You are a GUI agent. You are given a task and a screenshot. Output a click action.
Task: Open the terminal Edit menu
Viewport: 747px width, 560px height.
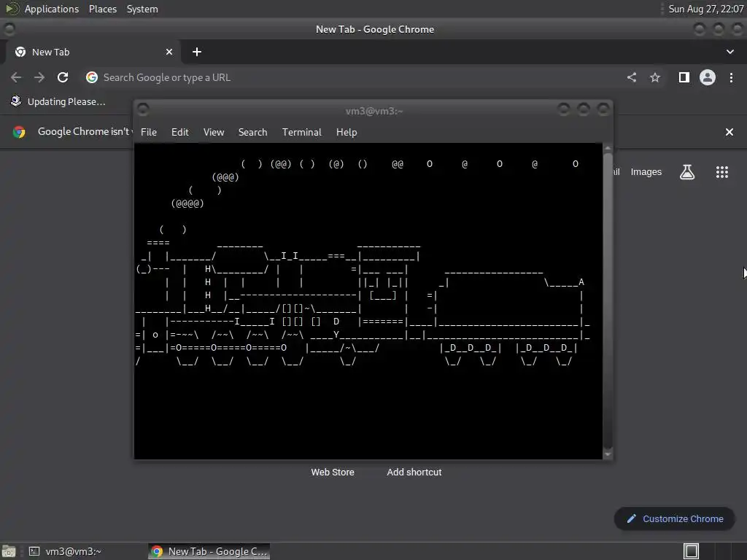tap(180, 132)
